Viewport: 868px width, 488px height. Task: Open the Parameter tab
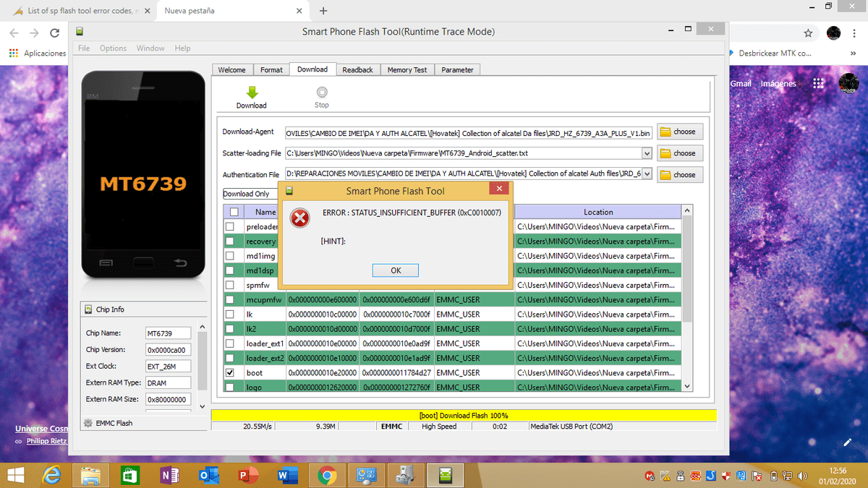pyautogui.click(x=458, y=69)
